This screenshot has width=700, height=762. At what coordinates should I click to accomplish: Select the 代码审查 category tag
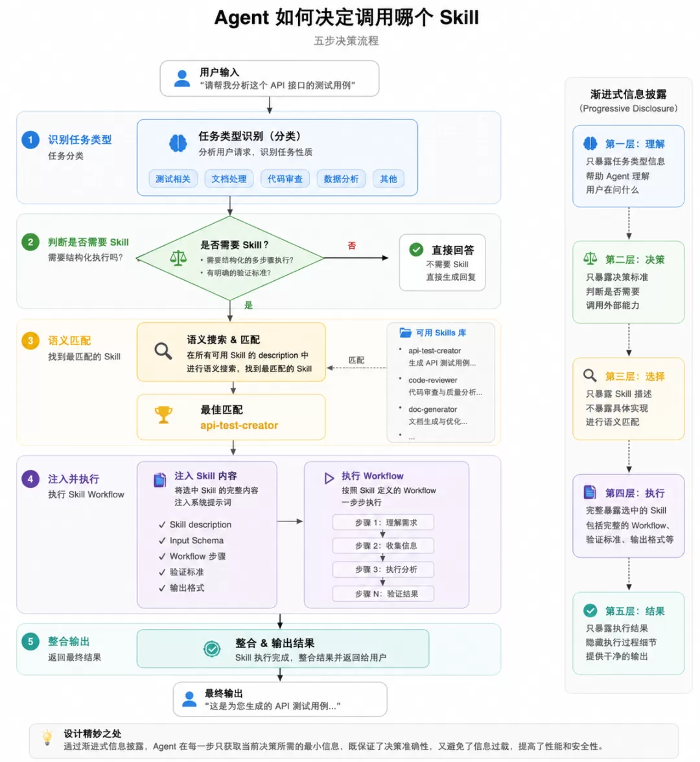click(285, 179)
